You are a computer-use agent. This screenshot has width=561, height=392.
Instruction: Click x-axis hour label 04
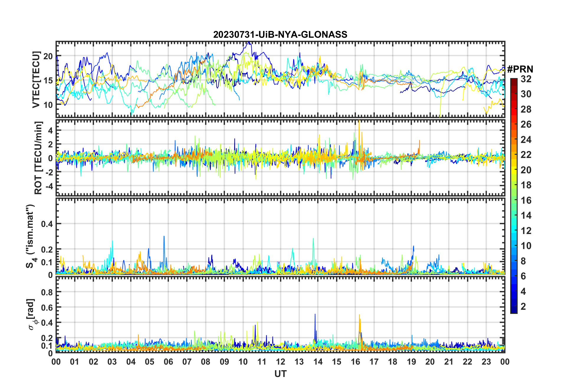click(131, 362)
